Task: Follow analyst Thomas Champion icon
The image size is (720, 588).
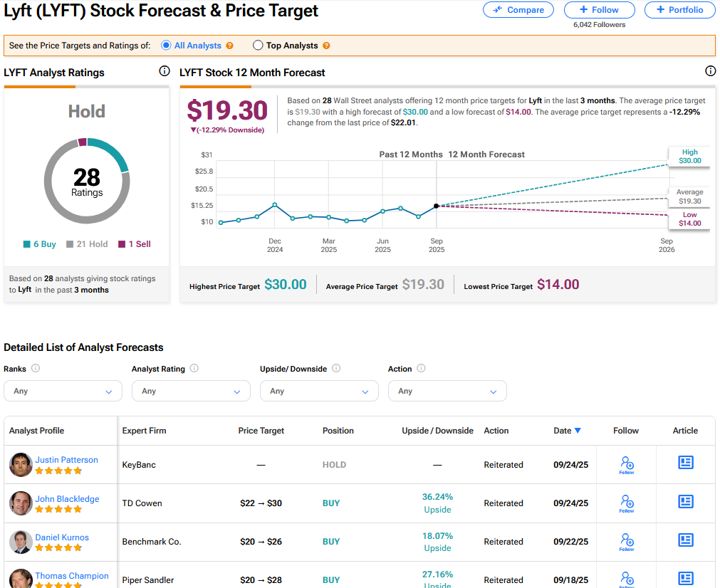Action: tap(627, 579)
